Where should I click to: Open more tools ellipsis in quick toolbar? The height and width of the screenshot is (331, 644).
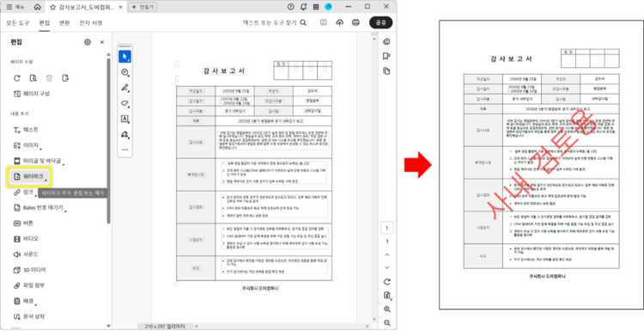[x=125, y=150]
